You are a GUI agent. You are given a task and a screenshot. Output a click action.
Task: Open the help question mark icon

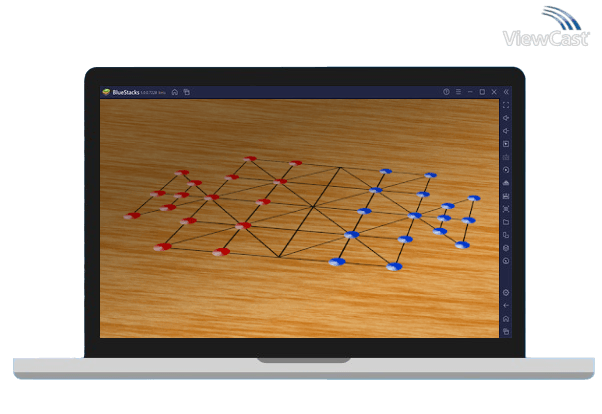pos(446,92)
